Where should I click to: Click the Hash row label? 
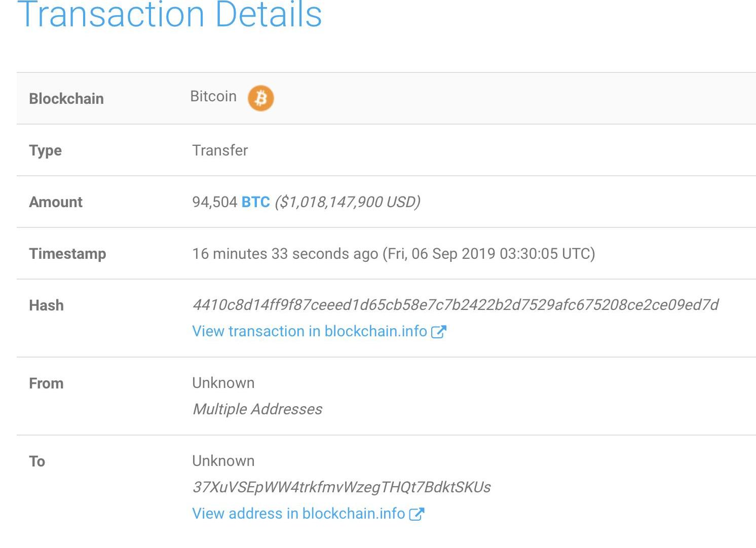coord(46,305)
